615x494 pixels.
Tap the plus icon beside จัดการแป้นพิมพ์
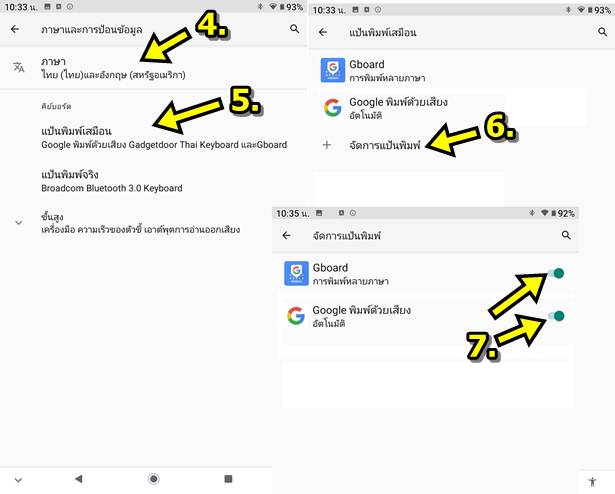(327, 145)
